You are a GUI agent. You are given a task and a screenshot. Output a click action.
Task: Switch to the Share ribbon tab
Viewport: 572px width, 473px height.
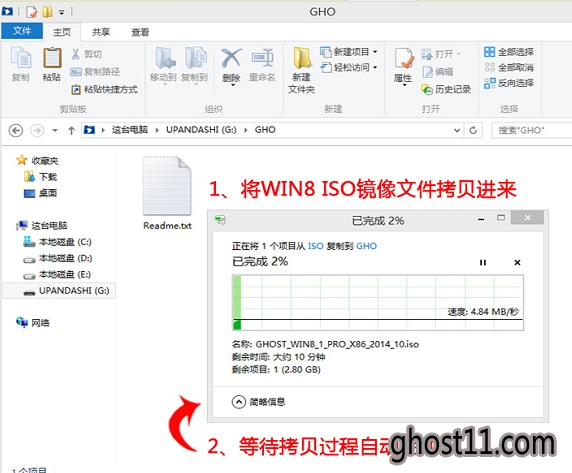(x=101, y=32)
